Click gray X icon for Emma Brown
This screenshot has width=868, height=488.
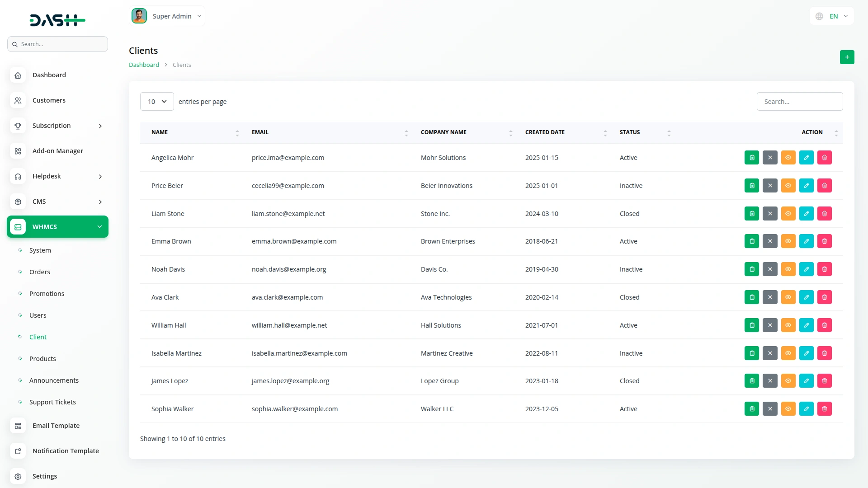(770, 241)
